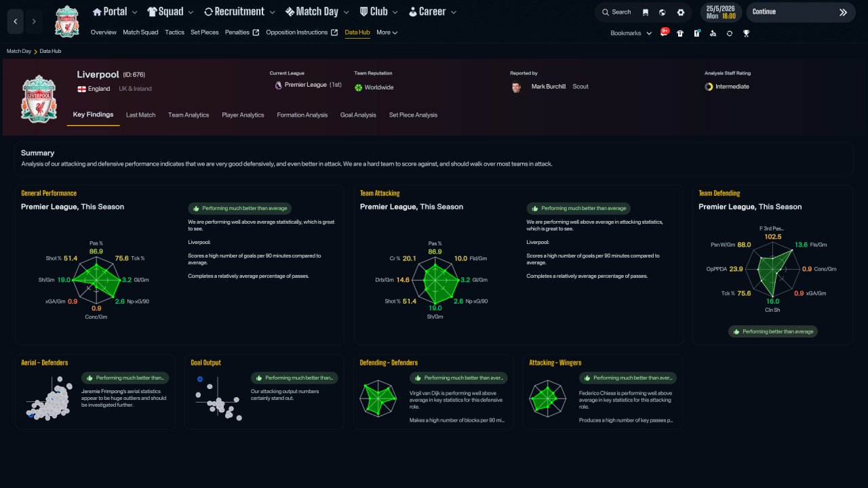Open the Defending - Defenders card heading
The width and height of the screenshot is (868, 488).
click(389, 363)
